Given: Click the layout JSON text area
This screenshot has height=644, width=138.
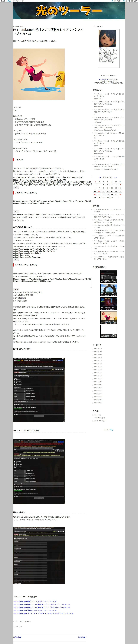Looking at the screenshot, I should coord(52,181).
